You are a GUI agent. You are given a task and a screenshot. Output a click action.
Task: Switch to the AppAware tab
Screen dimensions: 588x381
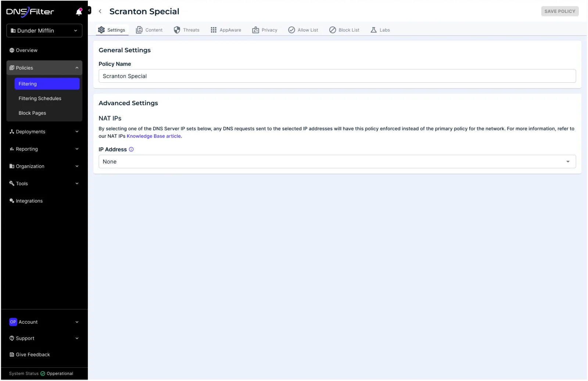coord(226,30)
